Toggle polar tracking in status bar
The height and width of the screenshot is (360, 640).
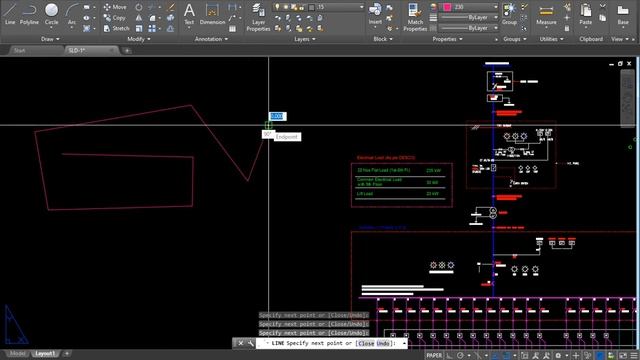pyautogui.click(x=460, y=356)
